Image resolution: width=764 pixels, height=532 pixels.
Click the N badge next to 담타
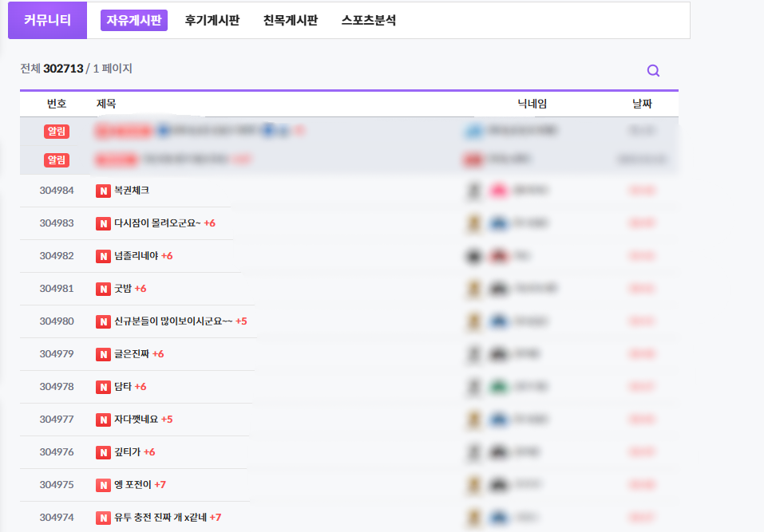tap(103, 387)
